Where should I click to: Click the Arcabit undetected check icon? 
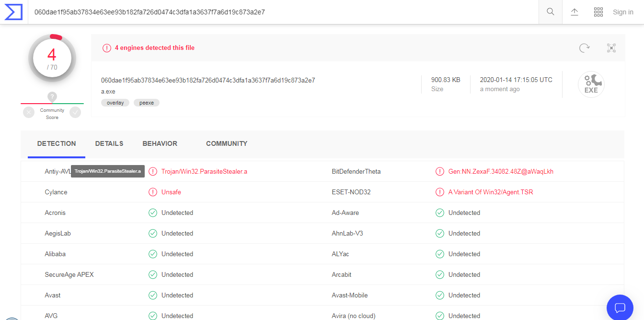tap(439, 274)
